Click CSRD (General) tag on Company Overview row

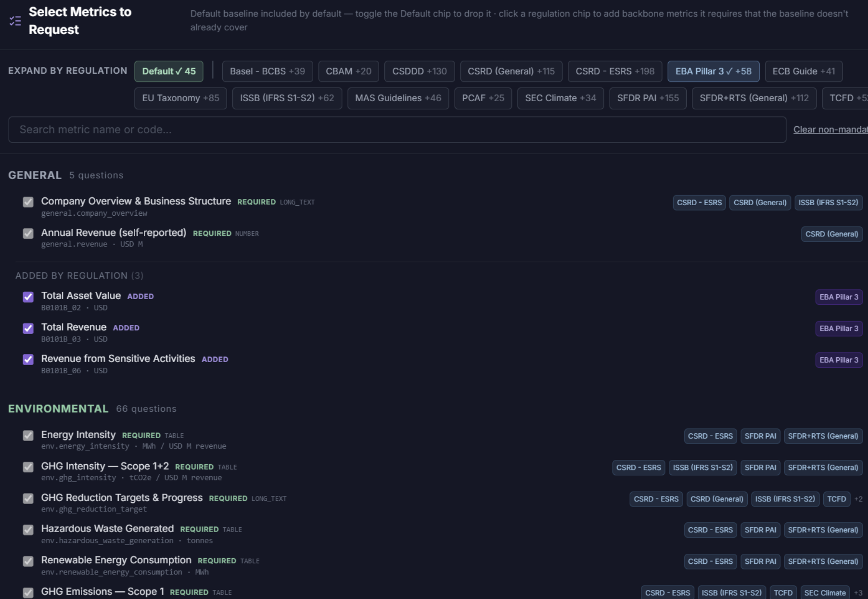point(760,203)
